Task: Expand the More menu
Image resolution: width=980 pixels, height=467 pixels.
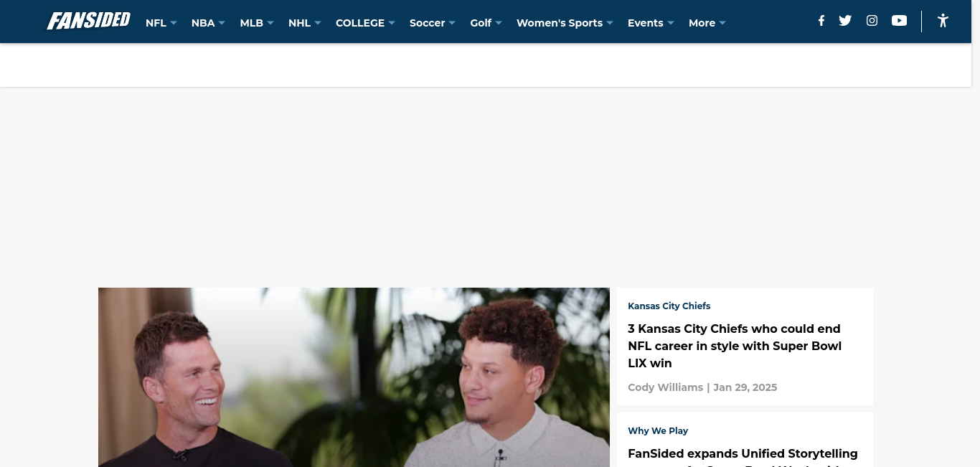Action: 707,23
